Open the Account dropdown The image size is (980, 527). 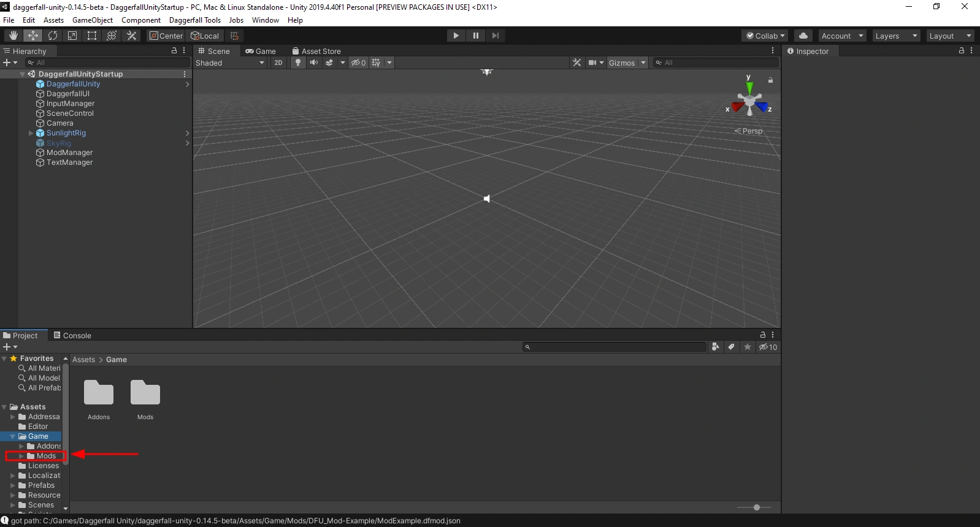tap(842, 36)
